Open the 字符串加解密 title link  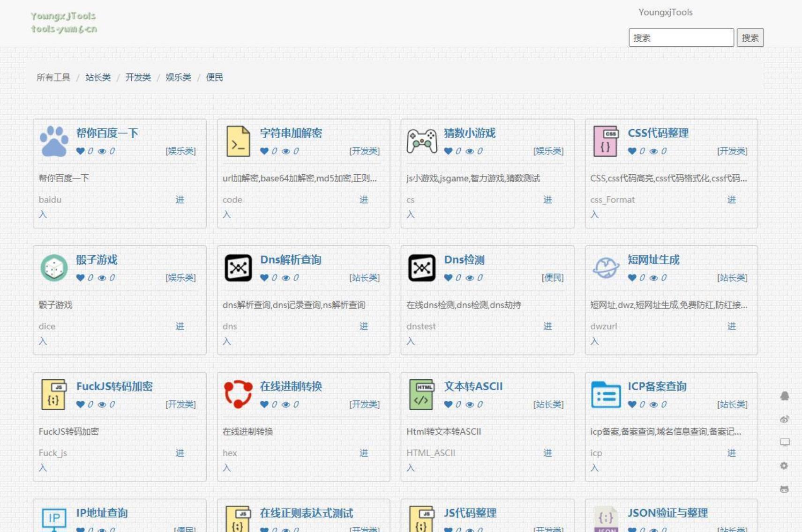[x=291, y=133]
